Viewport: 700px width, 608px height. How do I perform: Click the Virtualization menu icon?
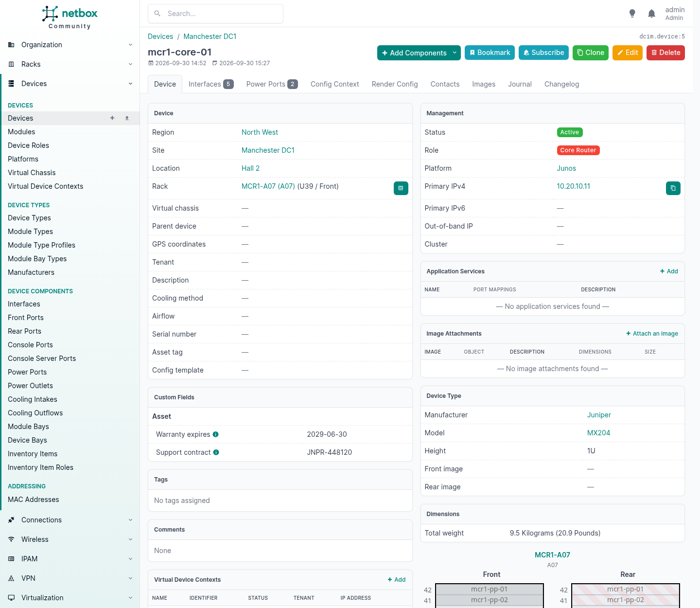click(x=11, y=598)
